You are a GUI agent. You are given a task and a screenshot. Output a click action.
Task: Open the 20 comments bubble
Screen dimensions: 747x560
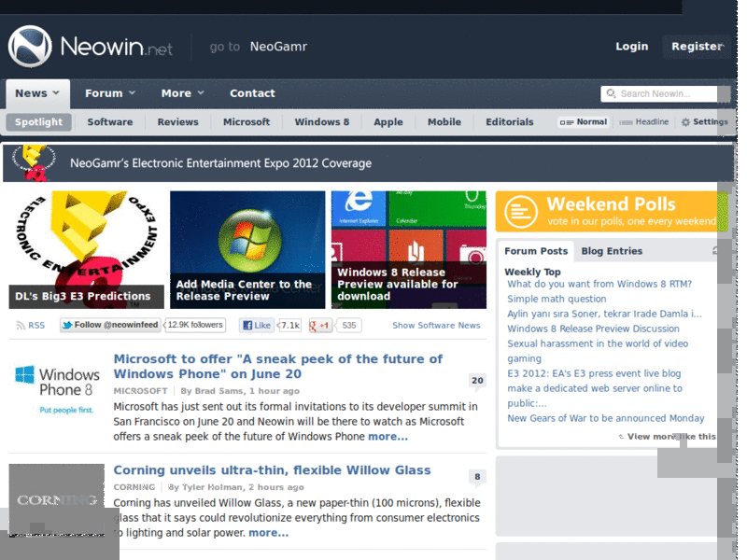coord(477,381)
